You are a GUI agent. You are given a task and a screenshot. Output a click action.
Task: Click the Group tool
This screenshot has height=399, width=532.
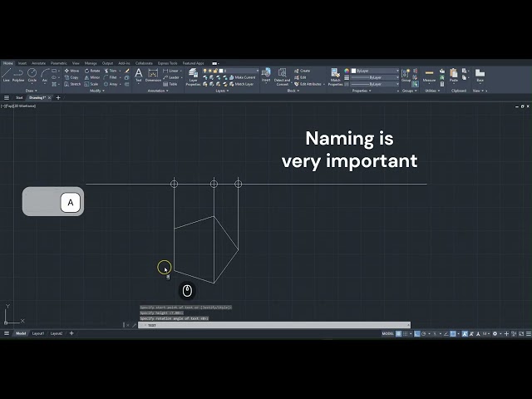tap(406, 75)
